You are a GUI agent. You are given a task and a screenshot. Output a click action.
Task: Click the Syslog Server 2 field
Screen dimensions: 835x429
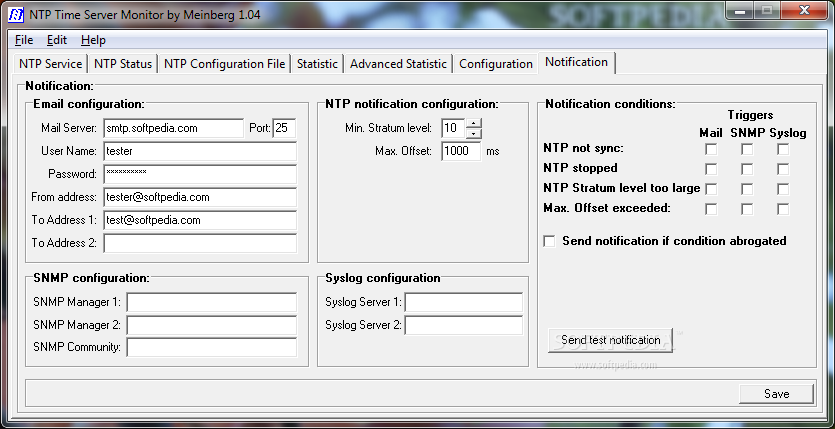click(x=464, y=325)
